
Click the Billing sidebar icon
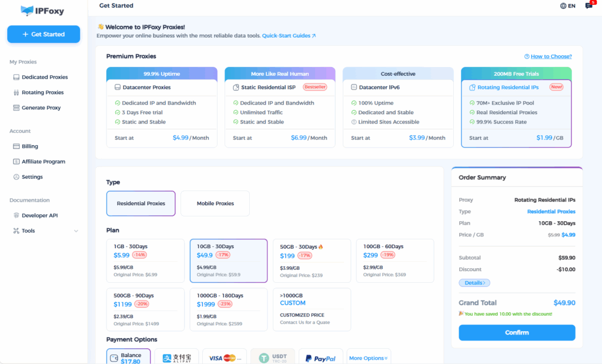16,146
